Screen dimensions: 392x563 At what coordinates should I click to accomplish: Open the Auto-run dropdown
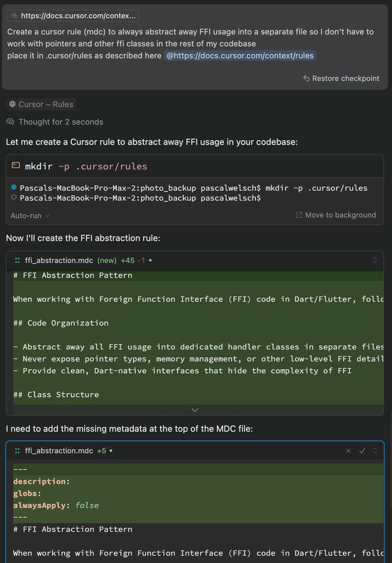pos(30,216)
